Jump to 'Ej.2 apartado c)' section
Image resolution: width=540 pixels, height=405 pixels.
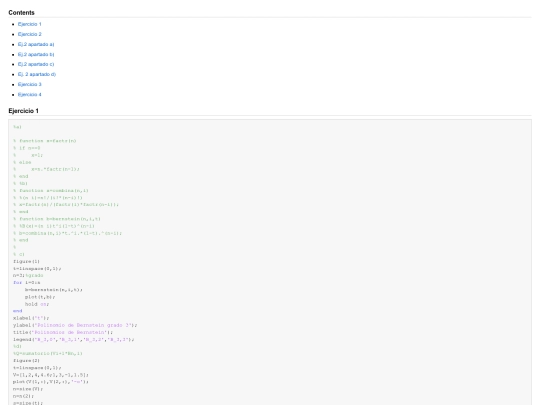[36, 64]
